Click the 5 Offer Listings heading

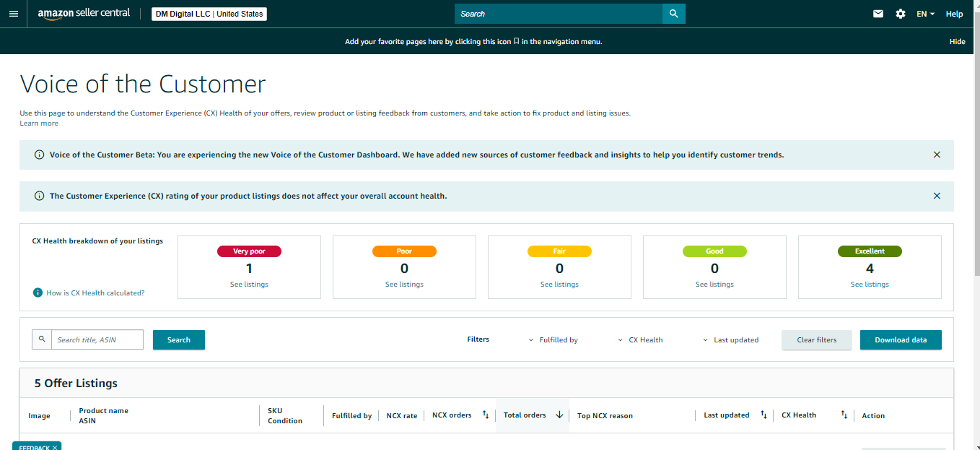pyautogui.click(x=76, y=383)
